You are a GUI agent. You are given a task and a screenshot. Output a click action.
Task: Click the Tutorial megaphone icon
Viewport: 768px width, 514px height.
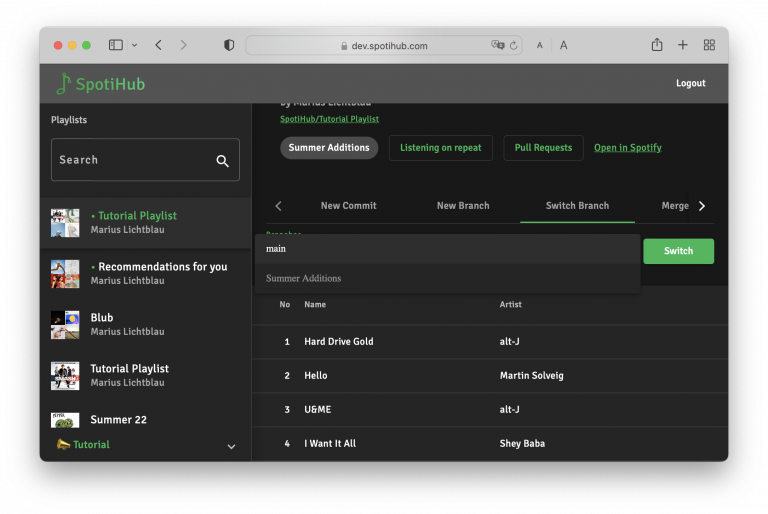pos(63,444)
